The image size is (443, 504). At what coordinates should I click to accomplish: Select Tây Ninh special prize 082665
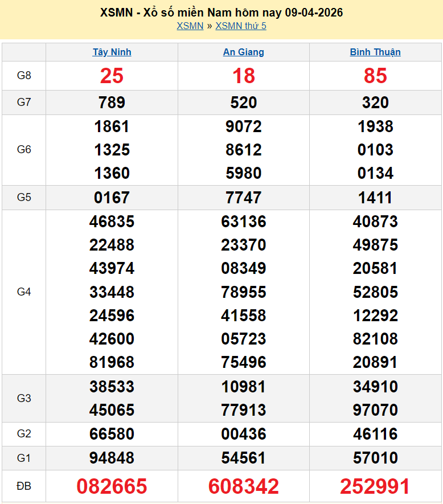click(112, 486)
